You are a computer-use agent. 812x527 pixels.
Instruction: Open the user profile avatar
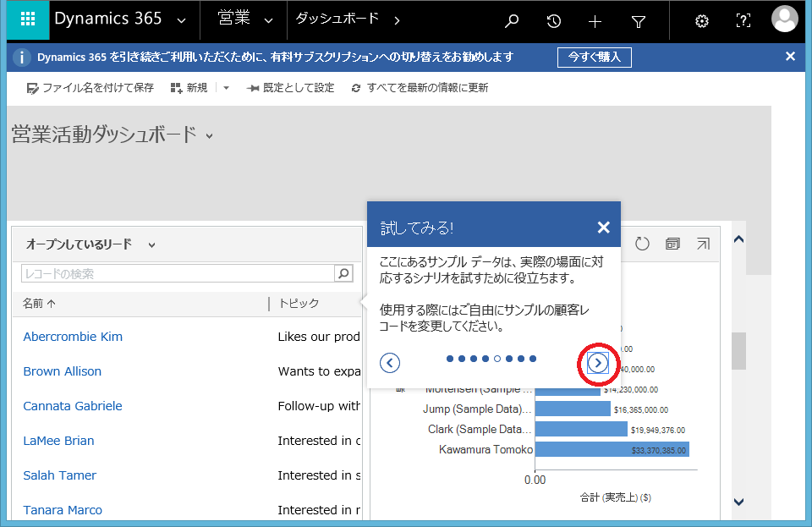785,19
